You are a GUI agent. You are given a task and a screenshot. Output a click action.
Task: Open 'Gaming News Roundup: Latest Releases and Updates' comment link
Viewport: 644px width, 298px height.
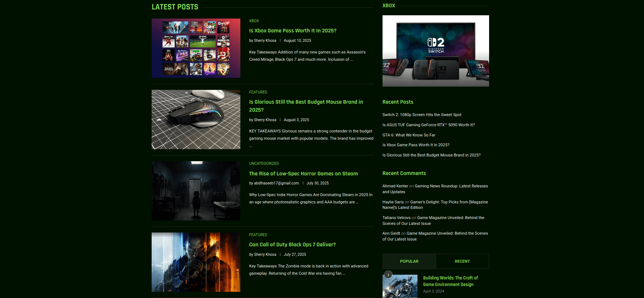pyautogui.click(x=435, y=189)
